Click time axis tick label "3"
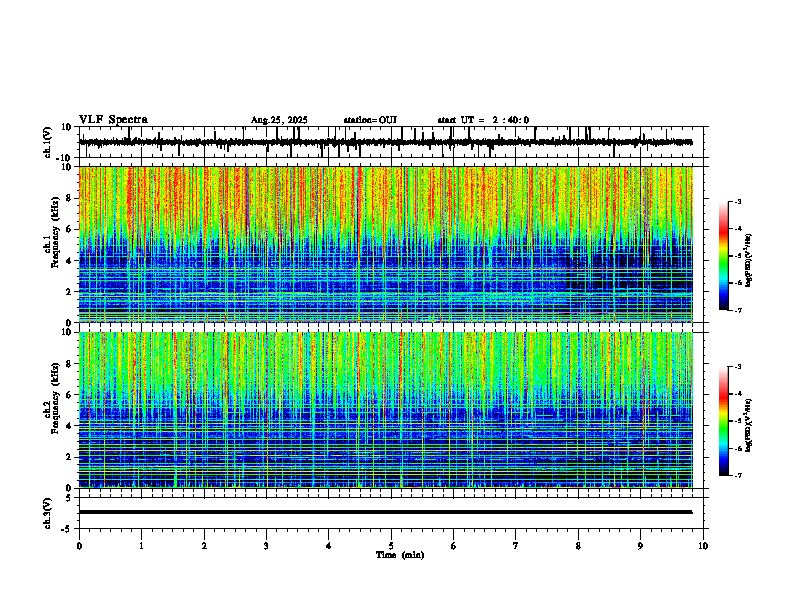The image size is (792, 612). point(266,546)
